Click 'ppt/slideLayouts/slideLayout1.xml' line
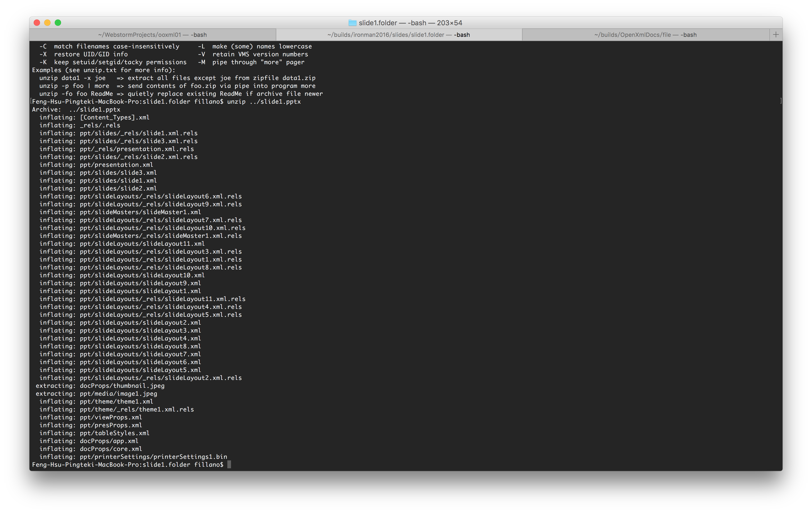 120,291
